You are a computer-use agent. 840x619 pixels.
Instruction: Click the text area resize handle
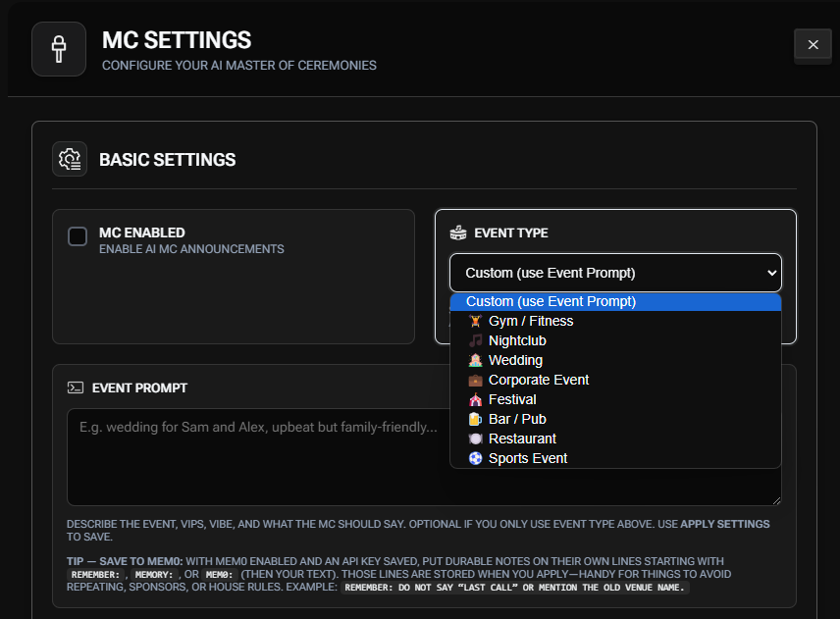pyautogui.click(x=776, y=500)
